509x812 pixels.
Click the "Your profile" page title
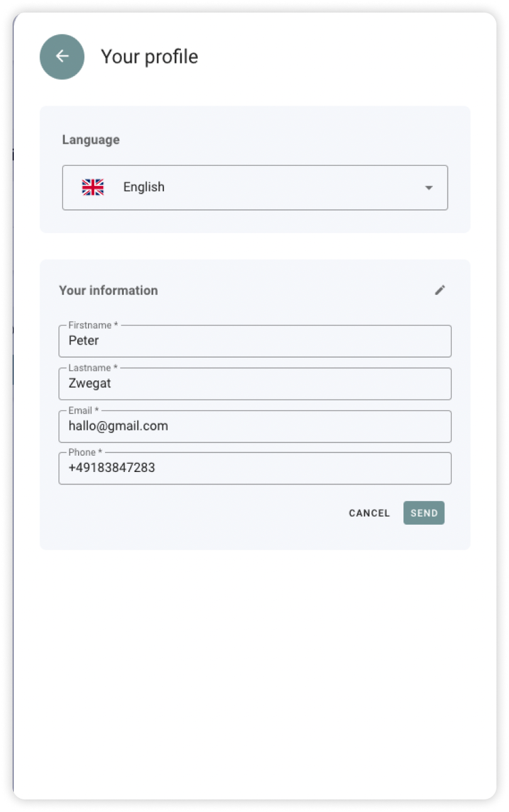[150, 57]
